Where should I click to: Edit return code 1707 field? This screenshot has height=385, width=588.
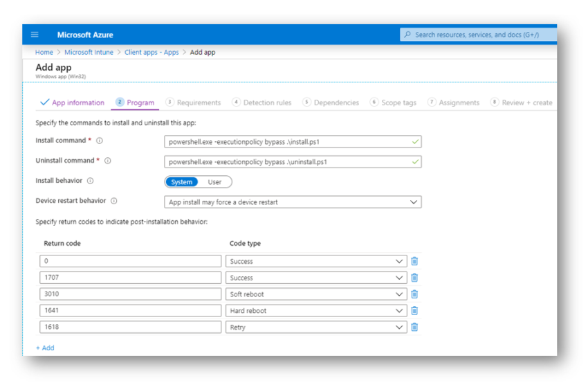pyautogui.click(x=131, y=278)
